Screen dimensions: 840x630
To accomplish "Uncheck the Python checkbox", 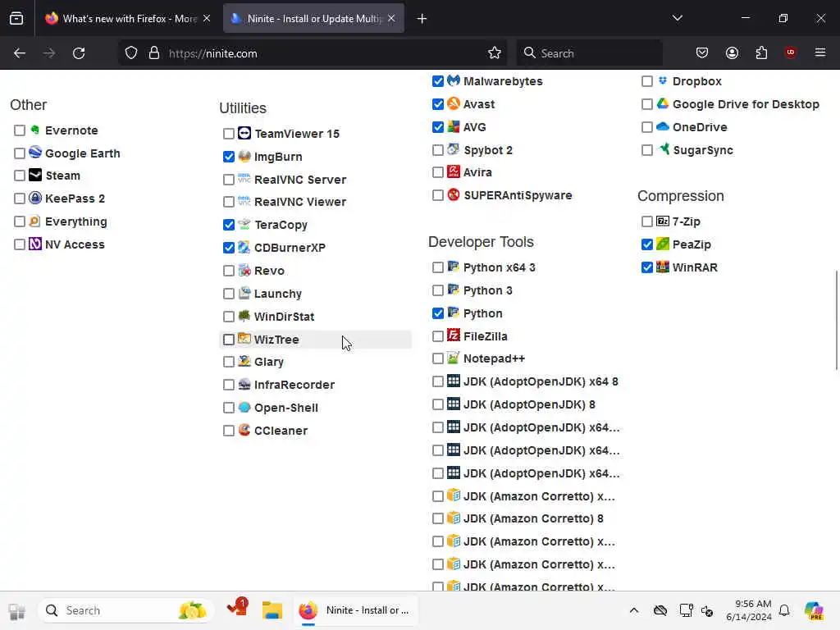I will click(438, 313).
